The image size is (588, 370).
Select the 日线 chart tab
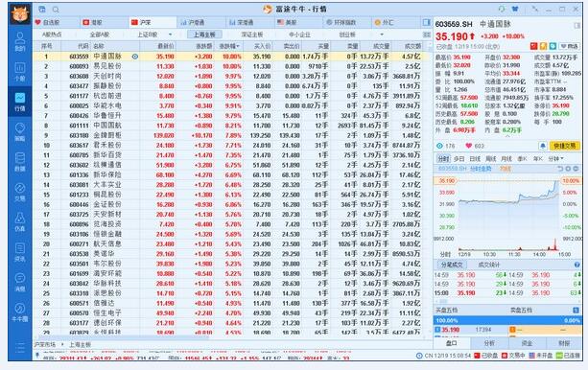[475, 159]
